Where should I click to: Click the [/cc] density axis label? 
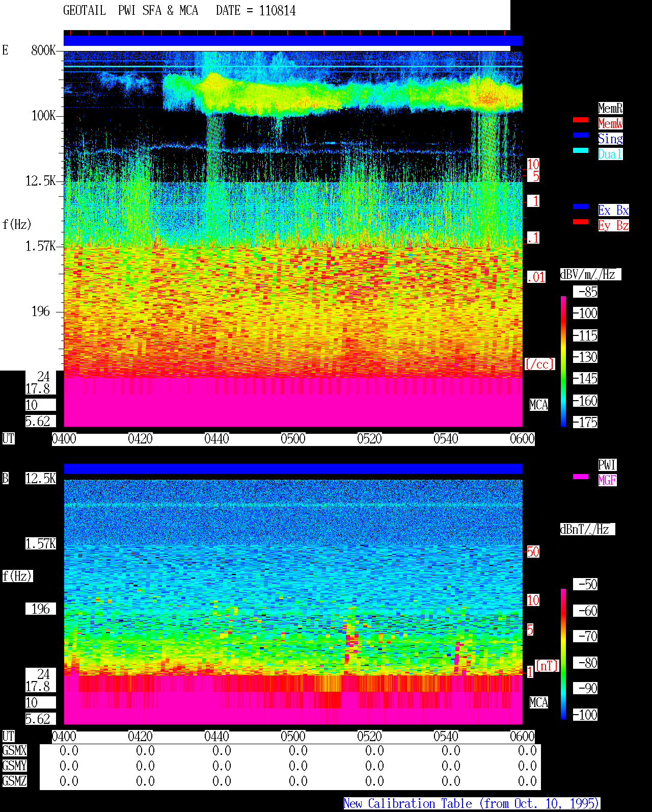point(539,364)
